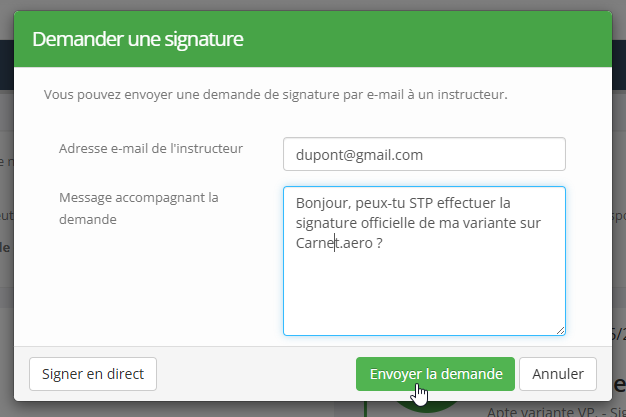Image resolution: width=626 pixels, height=417 pixels.
Task: Click the message textarea resize handle
Action: click(x=561, y=330)
